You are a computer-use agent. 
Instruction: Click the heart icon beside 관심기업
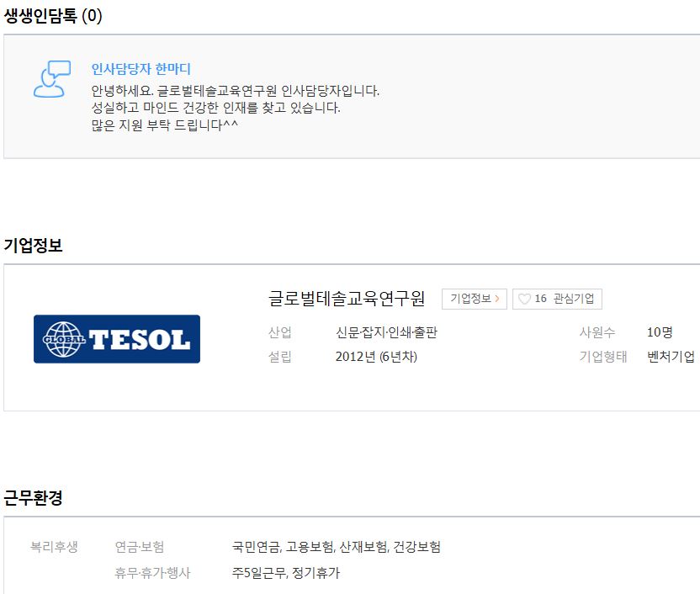tap(524, 299)
